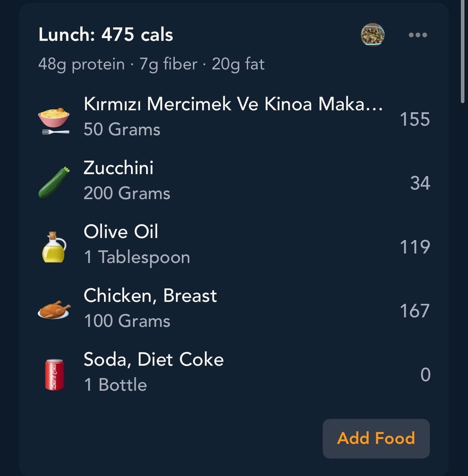Tap the pasta bowl food icon
The width and height of the screenshot is (468, 476).
tap(54, 120)
